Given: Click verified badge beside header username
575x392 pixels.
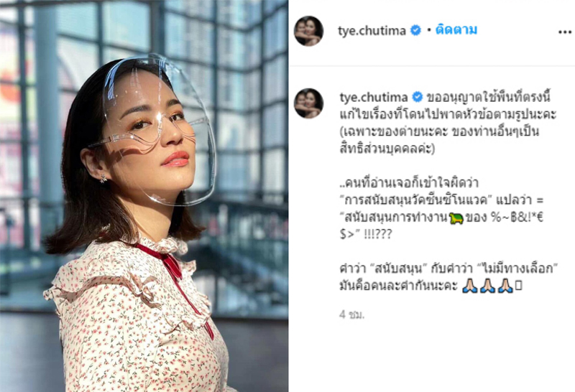Looking at the screenshot, I should [x=415, y=30].
